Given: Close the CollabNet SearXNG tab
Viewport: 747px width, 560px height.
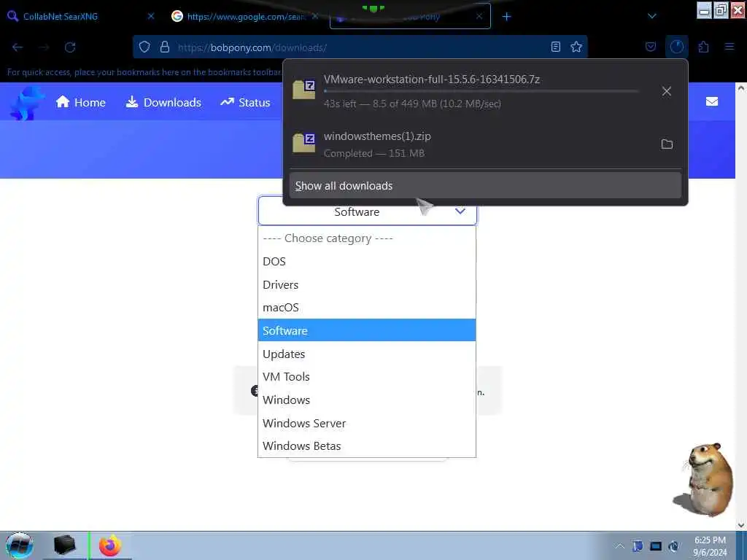Looking at the screenshot, I should (151, 16).
